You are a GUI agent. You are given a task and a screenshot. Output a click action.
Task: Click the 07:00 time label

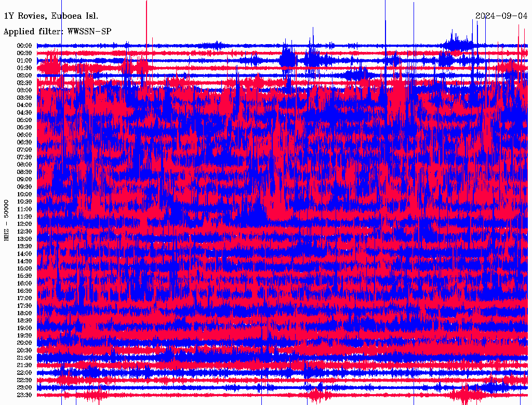coord(24,150)
